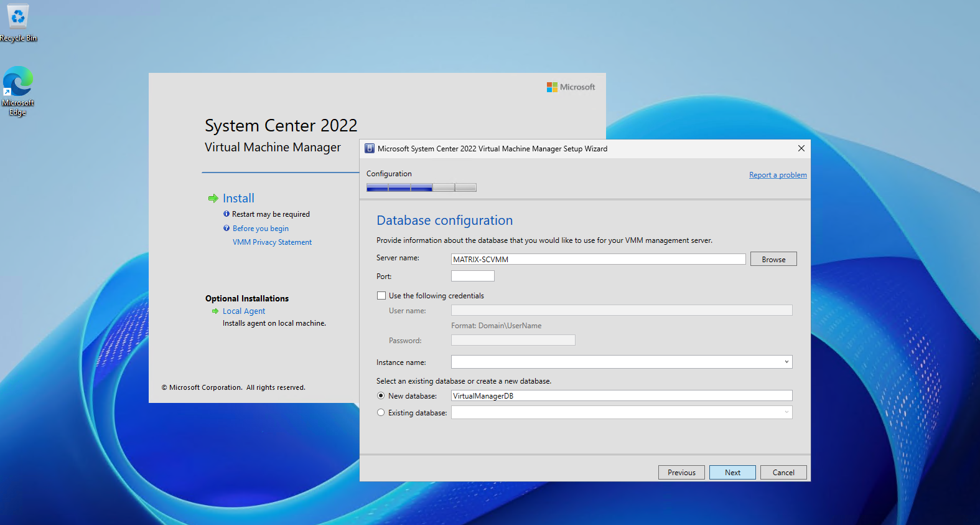The width and height of the screenshot is (980, 525).
Task: Click the Format: Domain\UserName hint text
Action: (496, 326)
